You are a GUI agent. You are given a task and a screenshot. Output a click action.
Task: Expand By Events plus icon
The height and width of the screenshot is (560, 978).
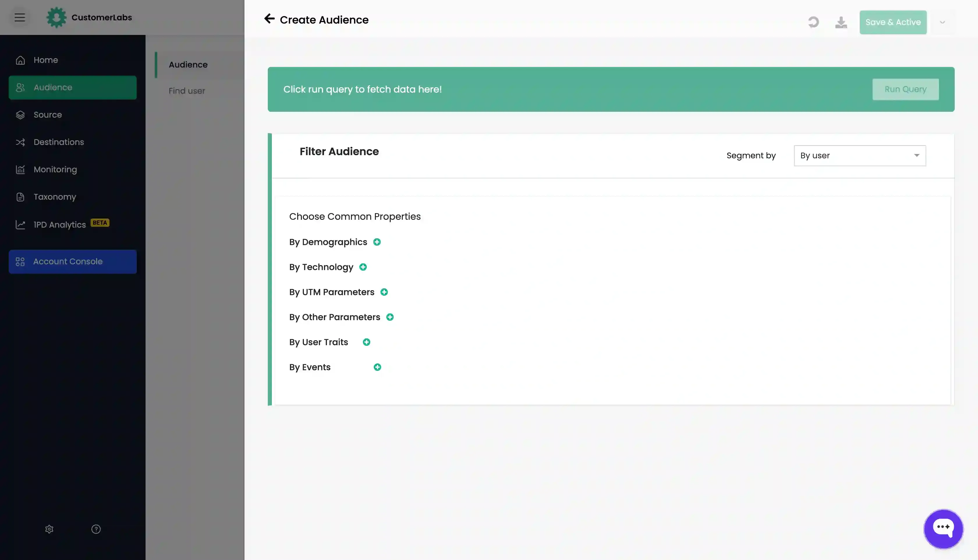point(377,367)
